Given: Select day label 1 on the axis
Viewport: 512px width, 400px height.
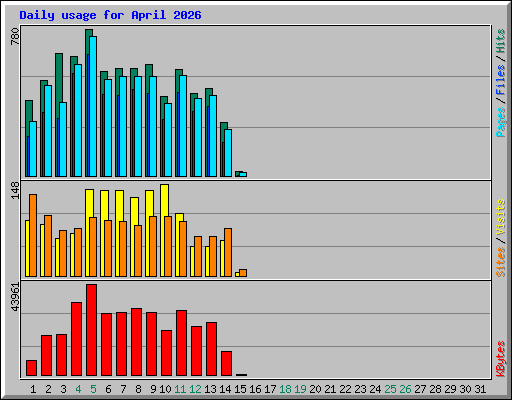Looking at the screenshot, I should click(x=33, y=389).
